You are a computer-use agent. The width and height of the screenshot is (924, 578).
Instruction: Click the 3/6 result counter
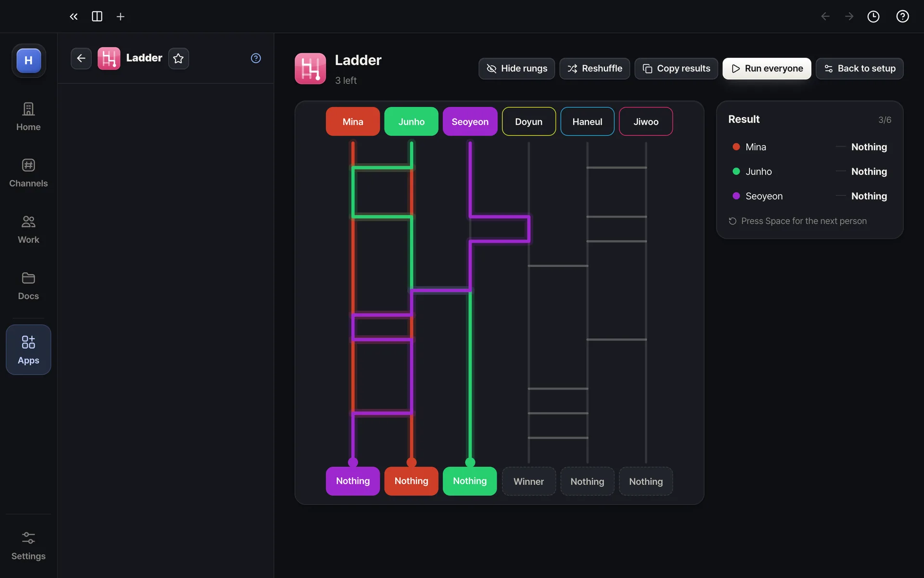[885, 120]
